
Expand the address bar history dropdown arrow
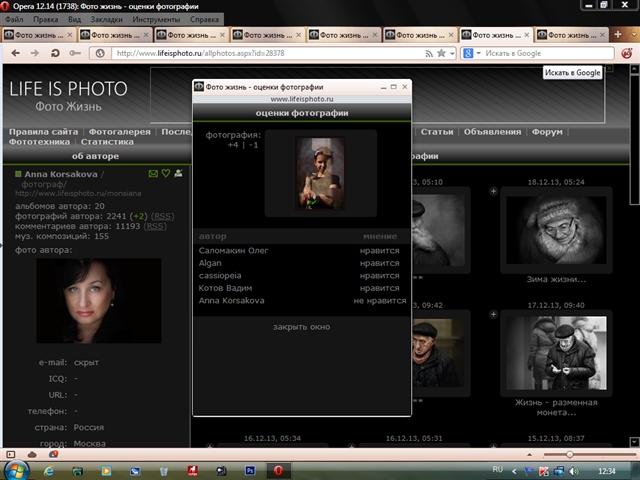(452, 53)
